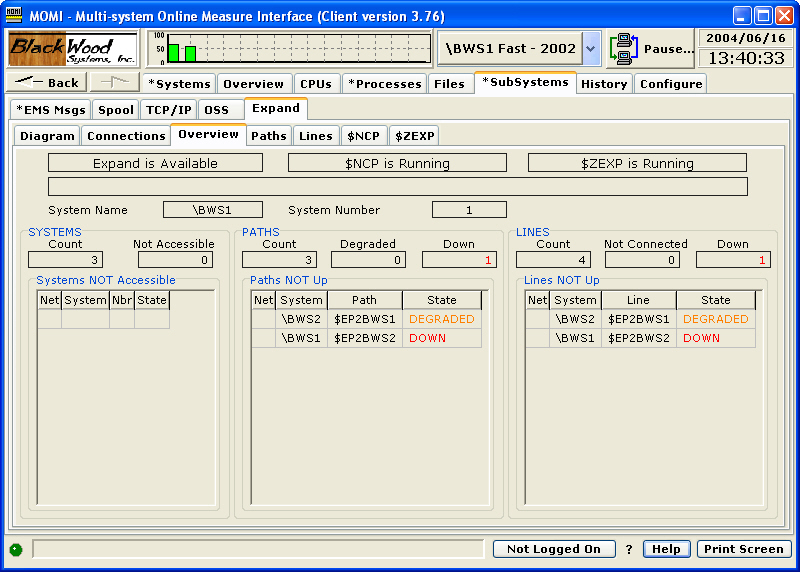Open the $ZEXP tab
Screen dimensions: 800x572
[414, 136]
